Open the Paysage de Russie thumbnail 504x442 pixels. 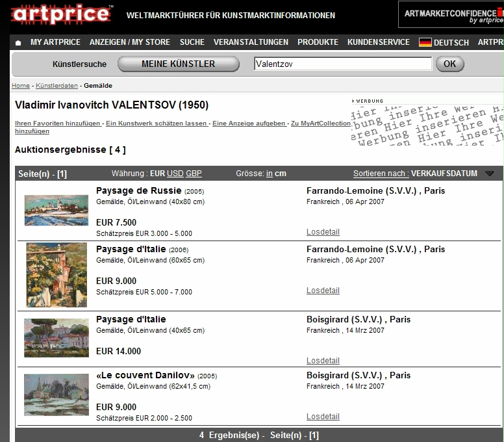pyautogui.click(x=57, y=210)
